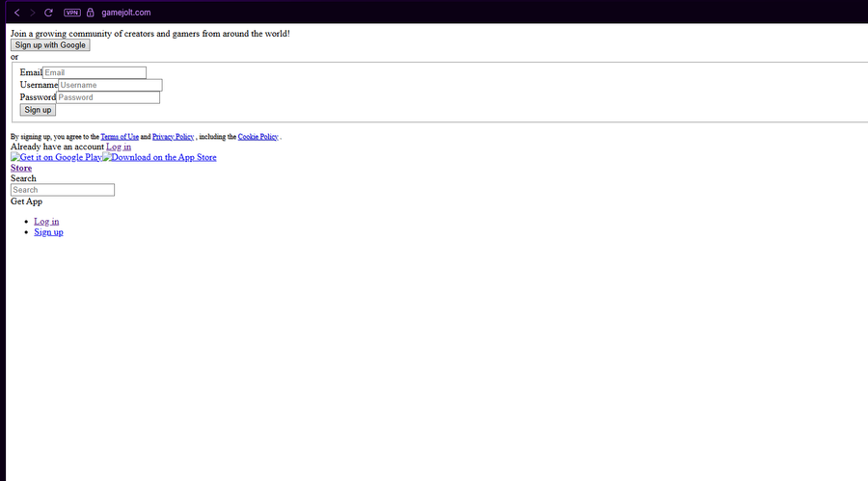Go back with the browser back arrow
Image resolution: width=868 pixels, height=481 pixels.
pos(17,13)
